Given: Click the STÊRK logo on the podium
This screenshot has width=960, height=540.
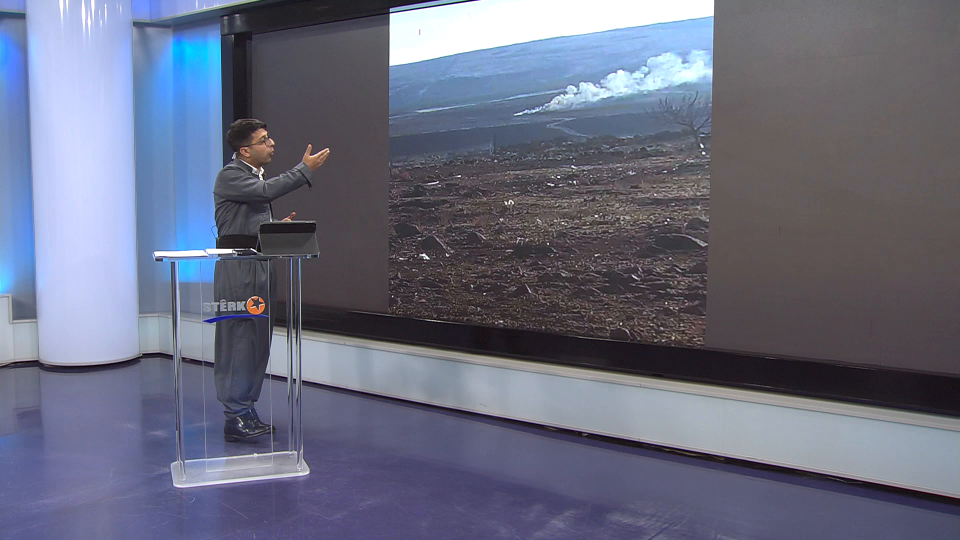Looking at the screenshot, I should (235, 308).
